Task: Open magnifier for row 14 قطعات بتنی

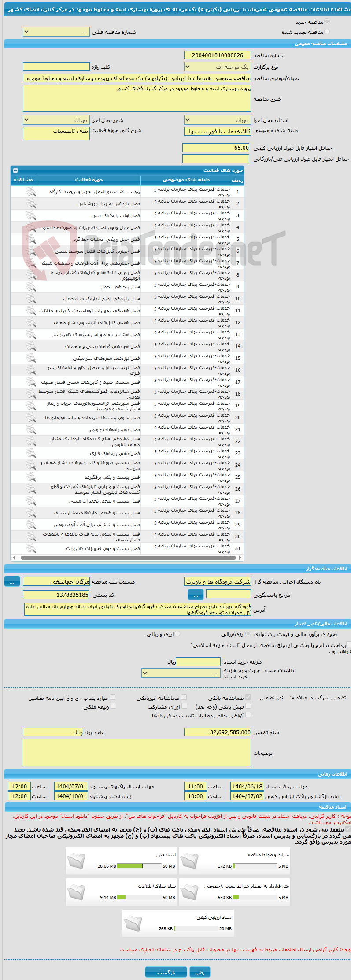Action: point(31,346)
